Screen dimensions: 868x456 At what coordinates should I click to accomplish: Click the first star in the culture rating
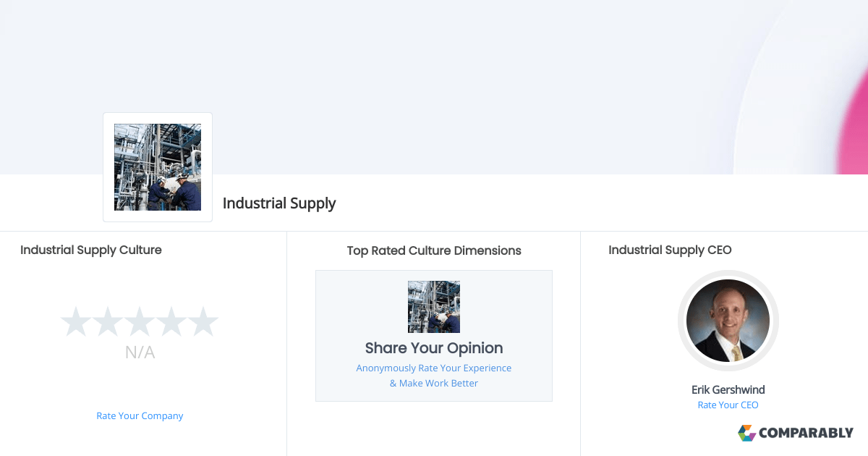click(x=76, y=321)
